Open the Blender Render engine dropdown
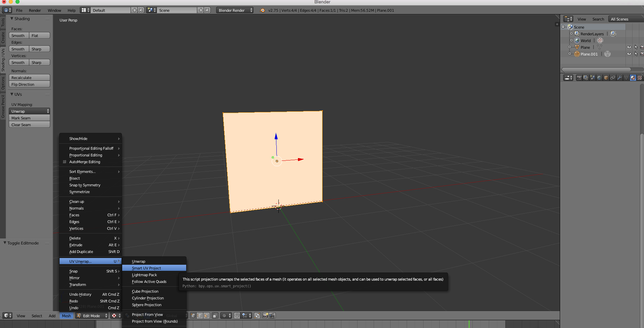Viewport: 644px width, 328px height. pyautogui.click(x=235, y=10)
